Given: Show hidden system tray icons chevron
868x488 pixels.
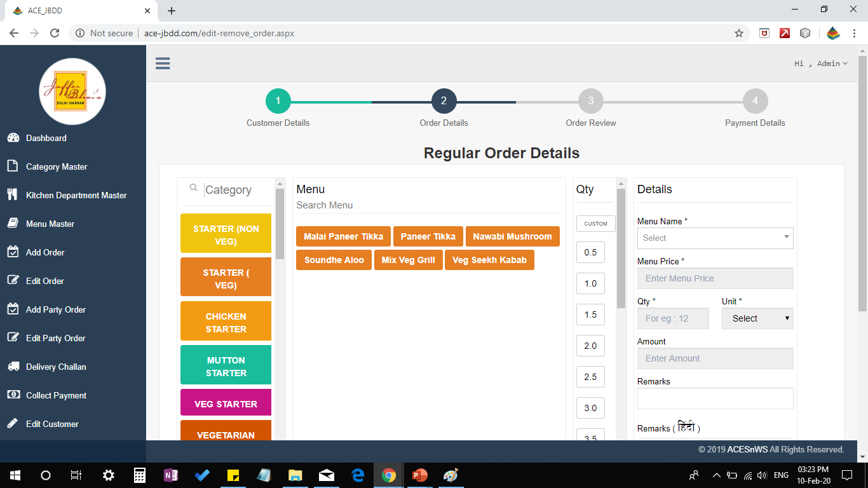Looking at the screenshot, I should pyautogui.click(x=716, y=475).
